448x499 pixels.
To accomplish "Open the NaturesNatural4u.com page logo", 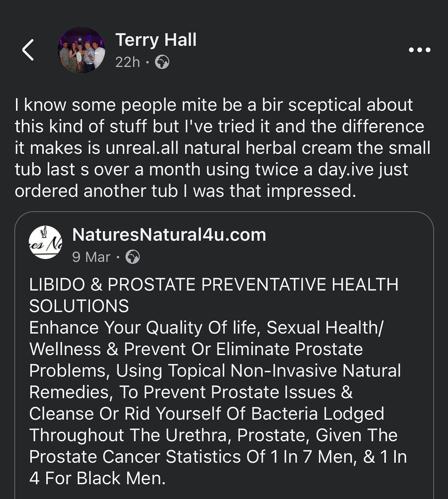I will tap(46, 242).
